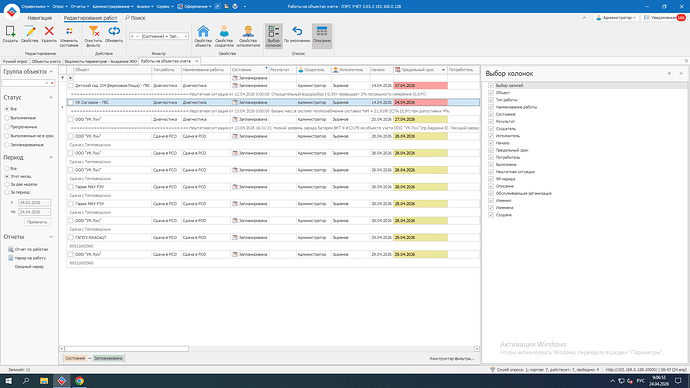Uncheck the Потребитель column checkbox
The width and height of the screenshot is (690, 388).
491,157
